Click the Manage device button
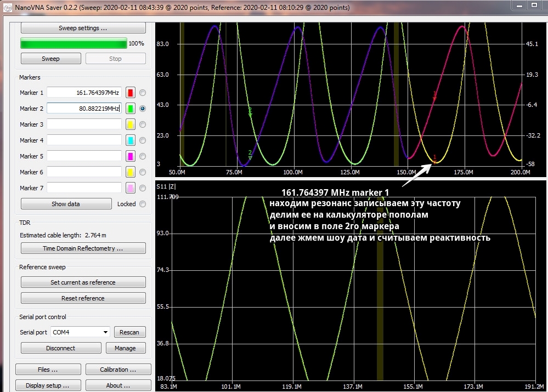Screen dimensions: 548x392 pyautogui.click(x=125, y=348)
